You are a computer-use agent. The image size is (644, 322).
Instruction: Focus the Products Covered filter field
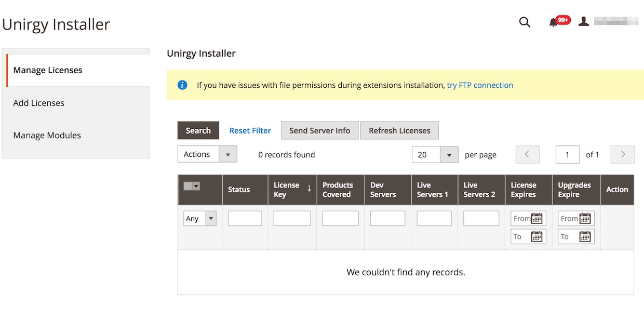[x=341, y=218]
